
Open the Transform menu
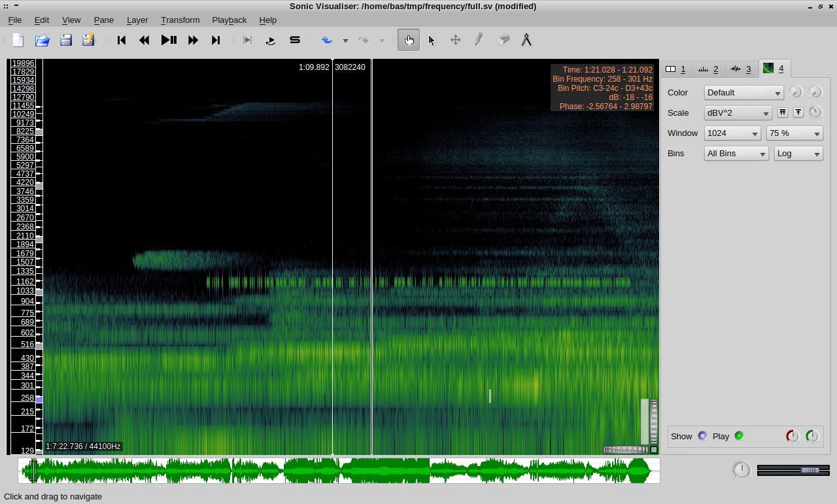180,20
